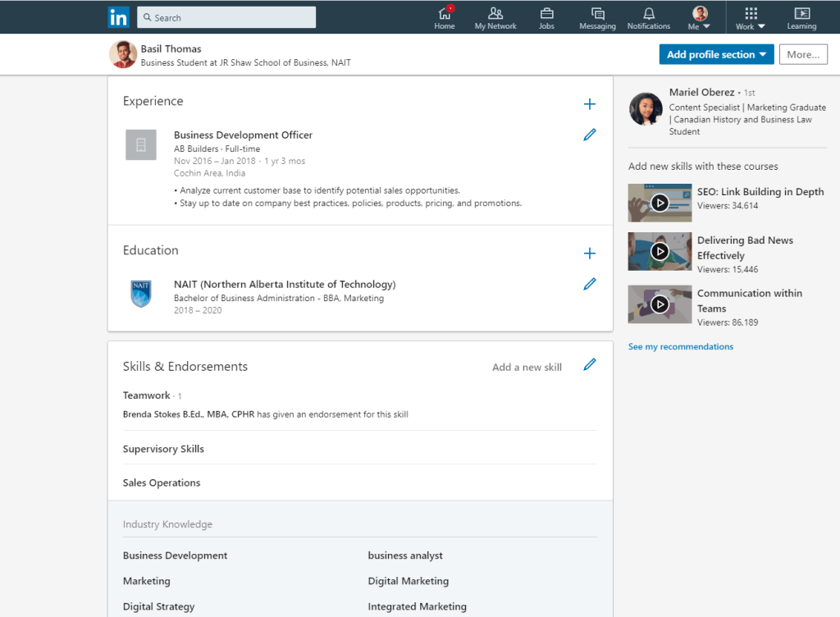This screenshot has height=617, width=840.
Task: Play the SEO: Link Building course thumbnail
Action: point(660,203)
